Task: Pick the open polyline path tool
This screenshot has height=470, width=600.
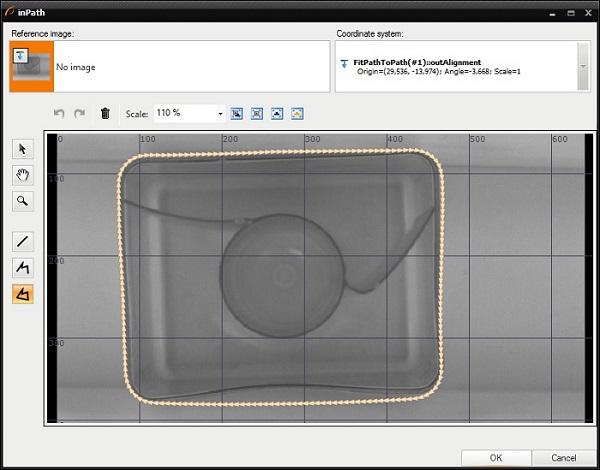Action: pyautogui.click(x=22, y=267)
